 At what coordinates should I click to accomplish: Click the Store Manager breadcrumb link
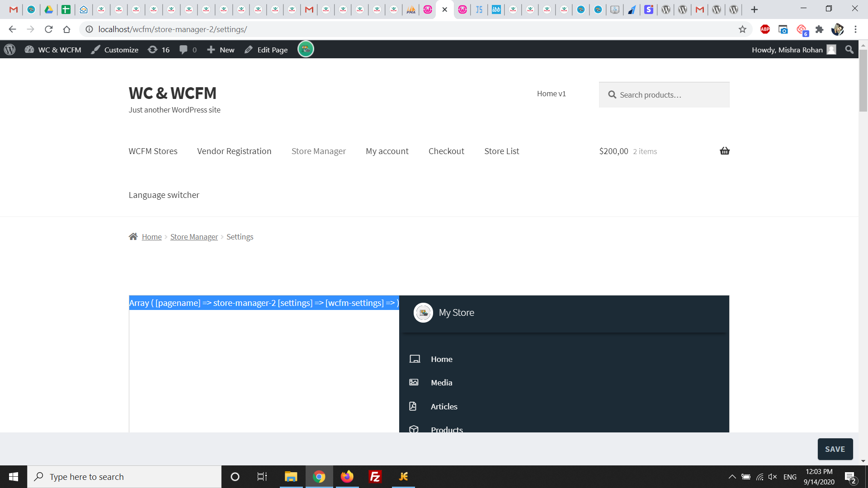(194, 237)
